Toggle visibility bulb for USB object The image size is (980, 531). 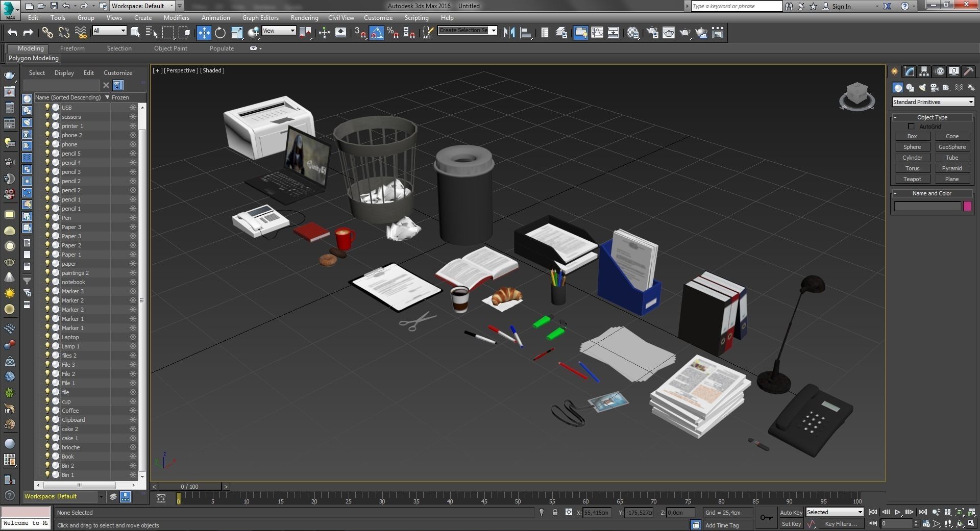pos(47,107)
